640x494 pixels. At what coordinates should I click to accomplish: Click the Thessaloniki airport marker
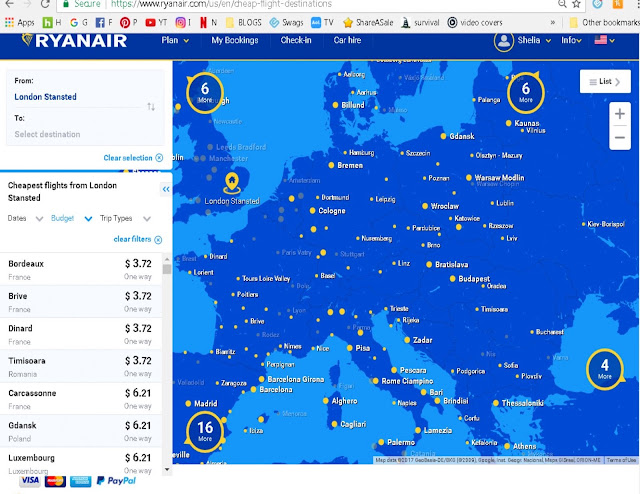pyautogui.click(x=496, y=403)
